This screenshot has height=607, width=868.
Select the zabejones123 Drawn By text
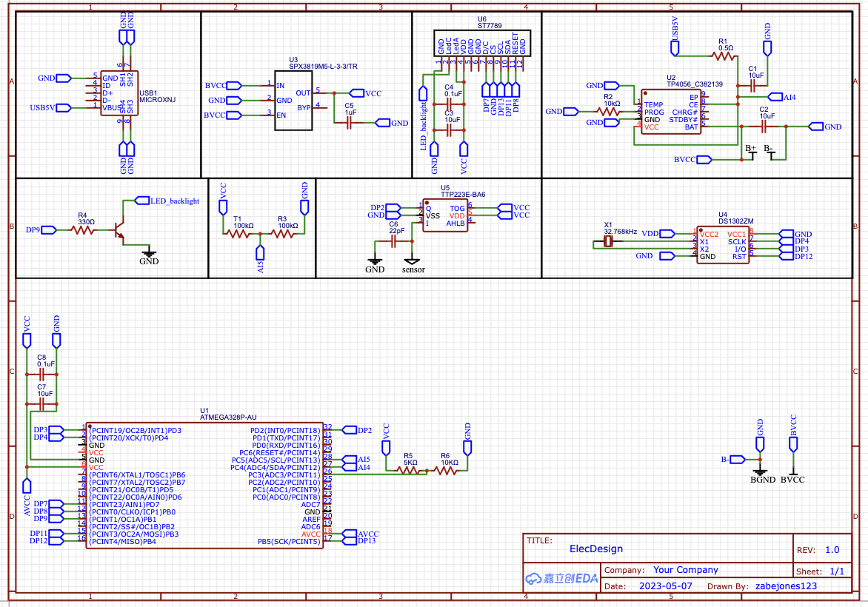click(x=785, y=586)
